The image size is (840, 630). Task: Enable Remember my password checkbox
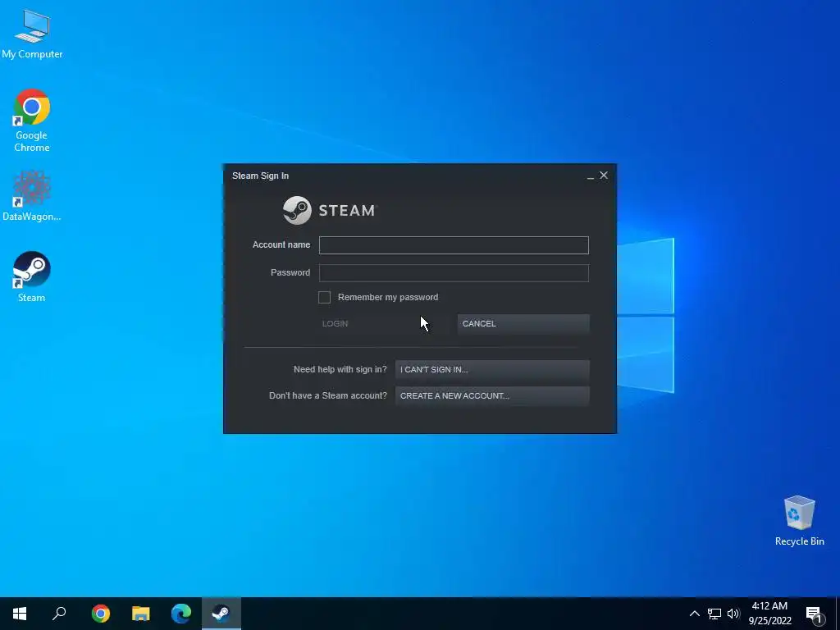click(324, 297)
